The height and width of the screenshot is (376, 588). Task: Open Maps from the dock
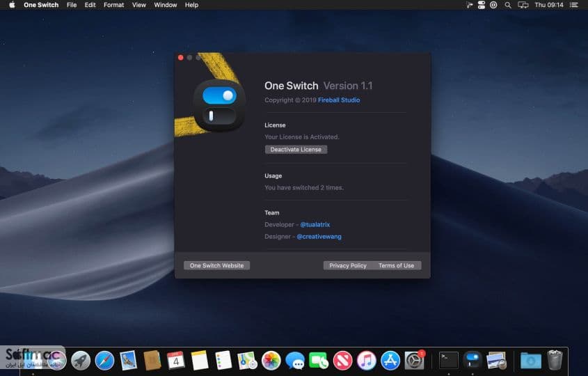coord(247,360)
